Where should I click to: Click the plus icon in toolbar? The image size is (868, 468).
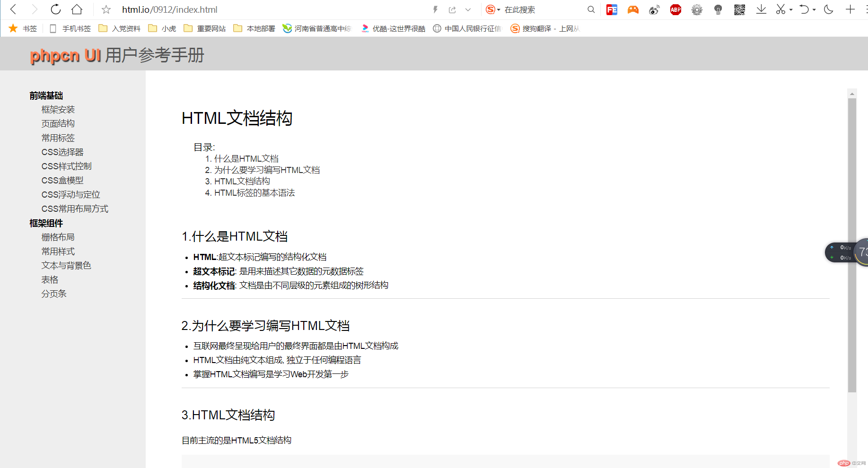tap(850, 9)
